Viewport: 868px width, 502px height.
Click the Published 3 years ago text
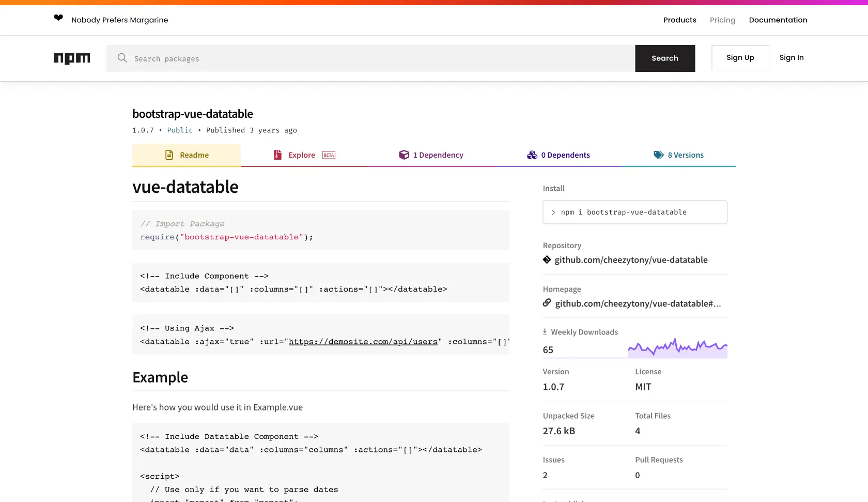click(252, 130)
